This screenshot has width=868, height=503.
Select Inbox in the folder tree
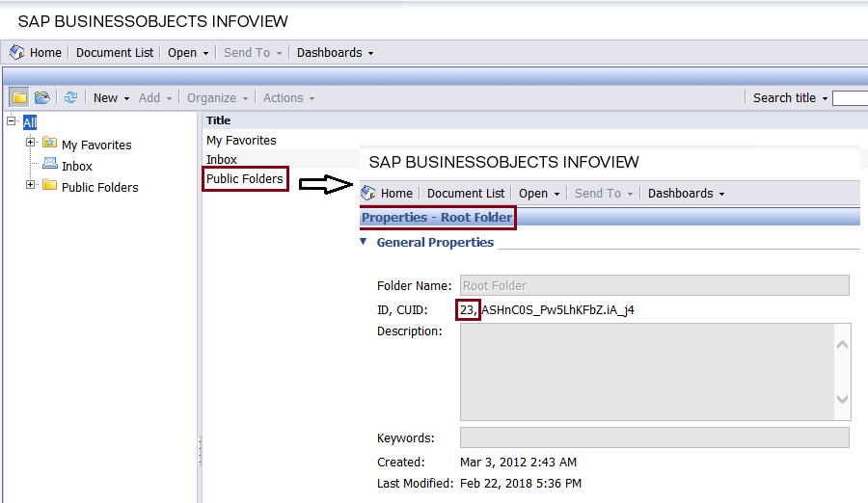[x=77, y=166]
